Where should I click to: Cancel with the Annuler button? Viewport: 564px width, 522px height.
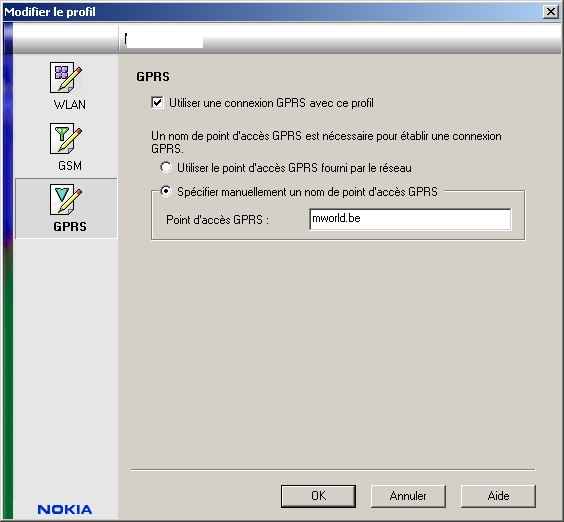point(408,496)
